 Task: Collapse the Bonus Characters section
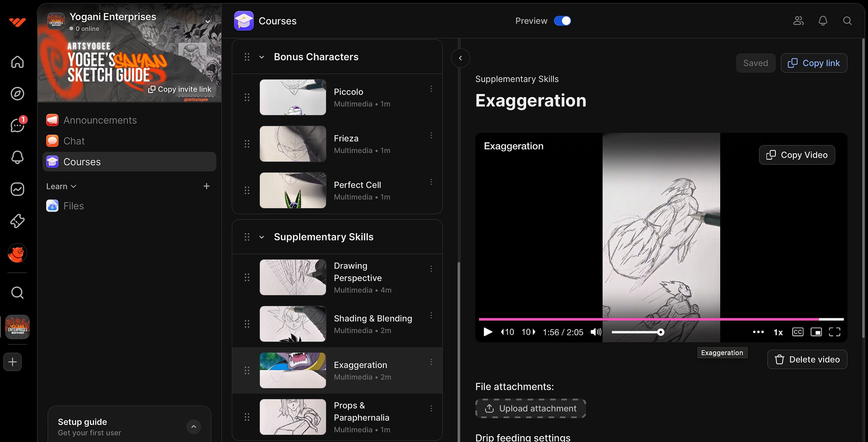(261, 57)
